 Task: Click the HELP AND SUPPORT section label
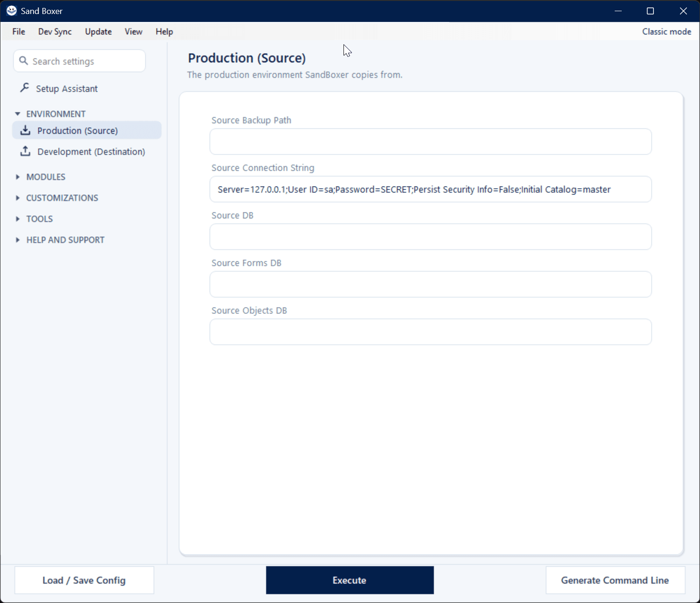(65, 240)
